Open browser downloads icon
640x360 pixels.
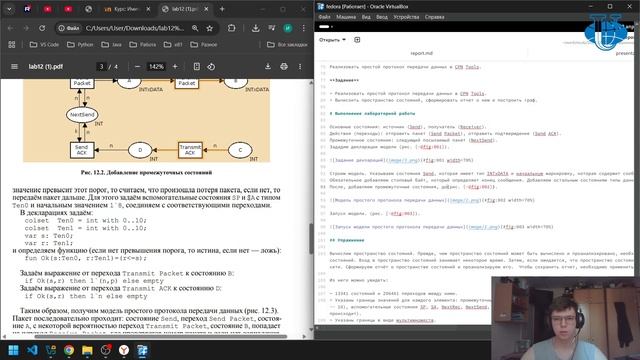click(256, 28)
